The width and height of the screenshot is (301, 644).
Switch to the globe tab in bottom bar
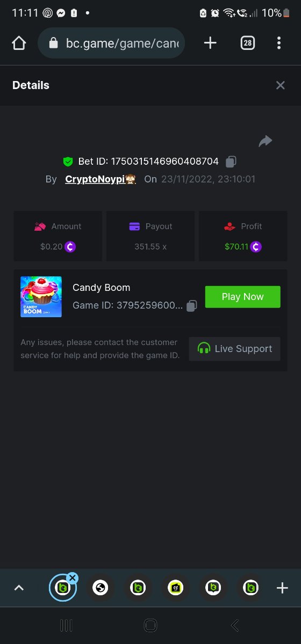click(100, 588)
